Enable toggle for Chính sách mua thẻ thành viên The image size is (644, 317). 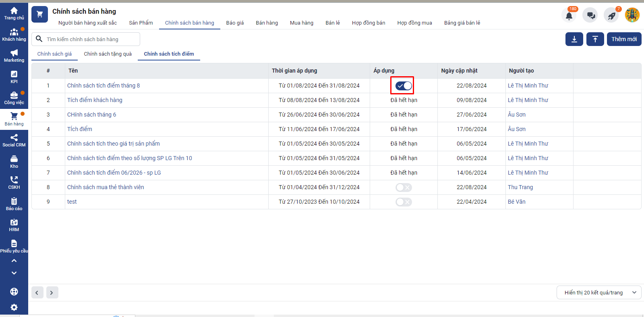403,188
